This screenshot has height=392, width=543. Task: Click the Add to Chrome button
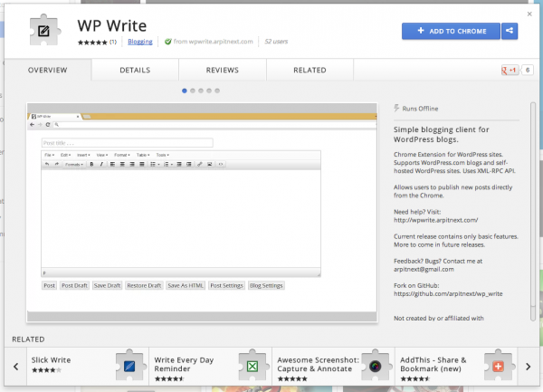(451, 31)
